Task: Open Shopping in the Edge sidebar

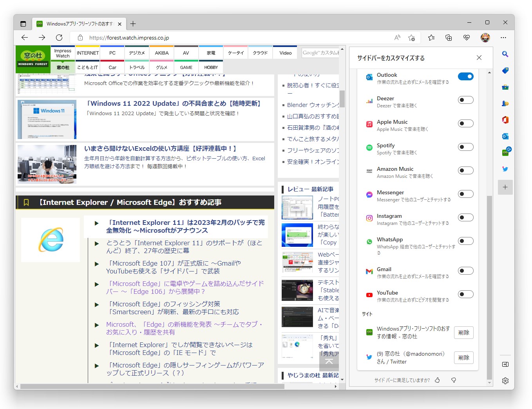Action: tap(505, 71)
